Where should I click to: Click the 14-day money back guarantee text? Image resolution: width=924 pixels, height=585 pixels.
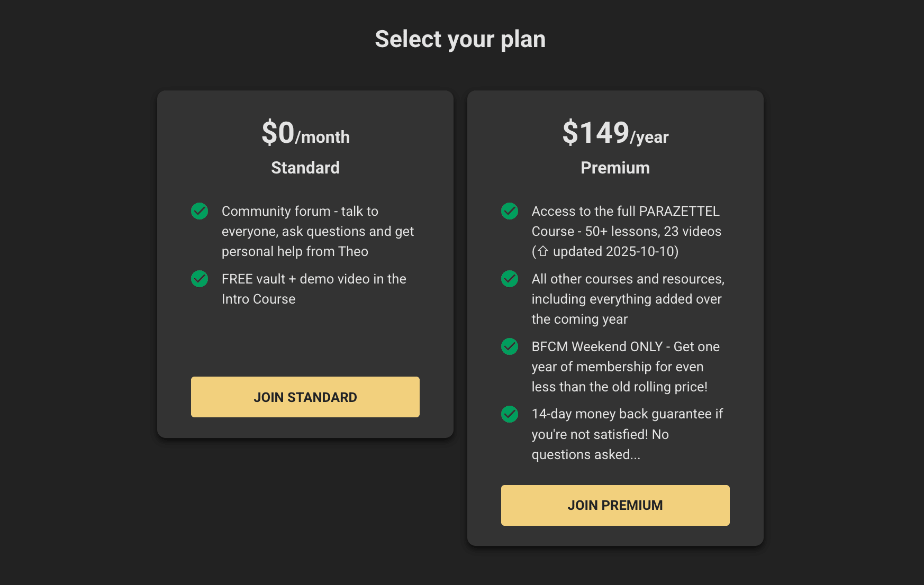click(627, 434)
